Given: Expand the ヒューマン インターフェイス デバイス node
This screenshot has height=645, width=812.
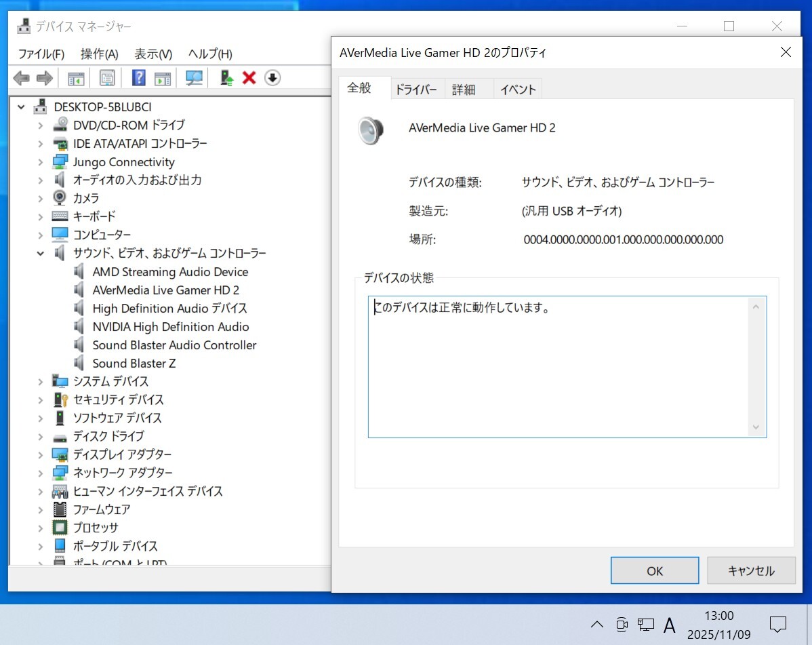Looking at the screenshot, I should coord(41,491).
